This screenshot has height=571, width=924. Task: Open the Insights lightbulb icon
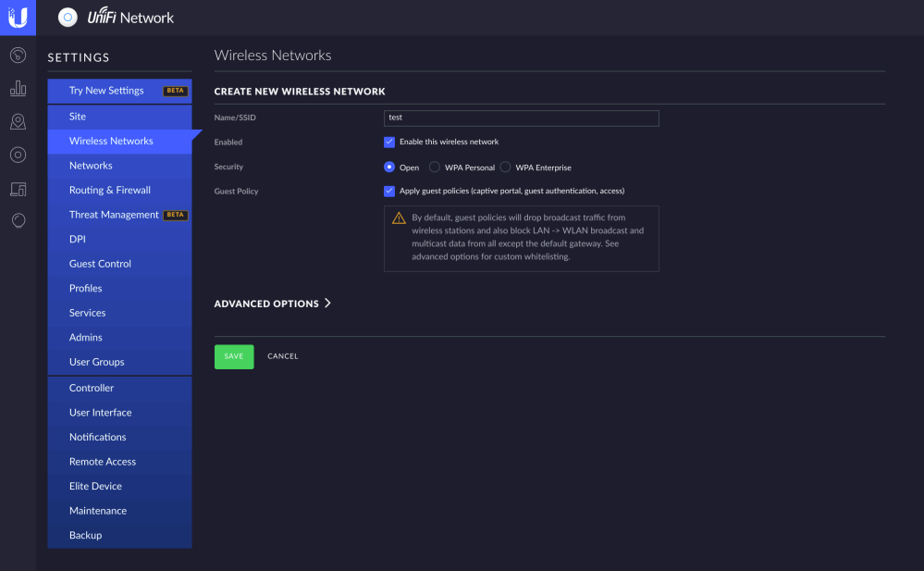click(18, 220)
